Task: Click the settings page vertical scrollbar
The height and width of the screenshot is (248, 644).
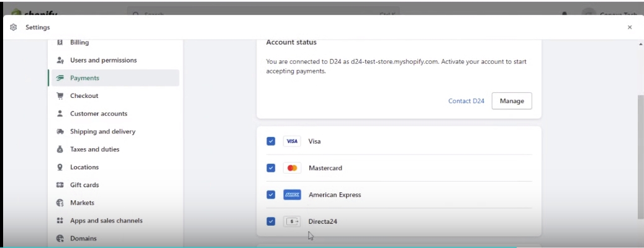Action: pos(640,155)
